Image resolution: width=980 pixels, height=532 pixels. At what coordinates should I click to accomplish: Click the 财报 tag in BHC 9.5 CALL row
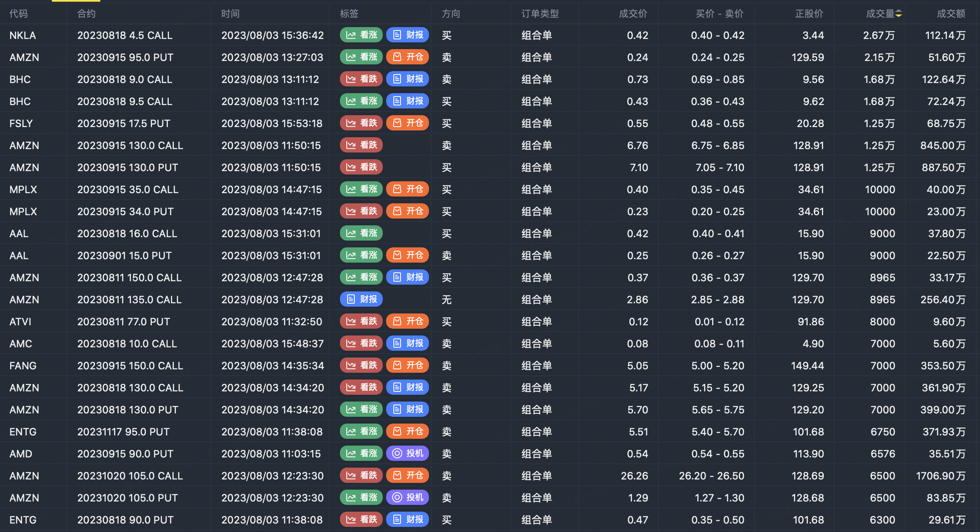point(408,101)
